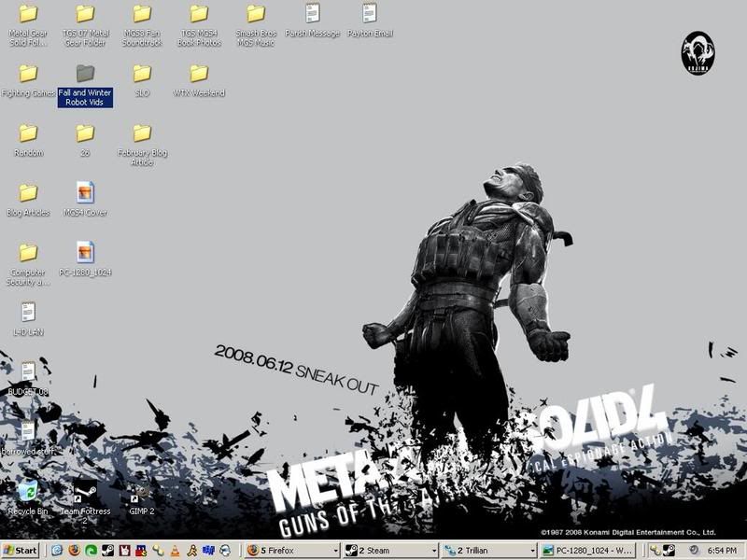Launch AIM running-man icon in Quick Launch
This screenshot has width=747, height=560.
pyautogui.click(x=192, y=551)
